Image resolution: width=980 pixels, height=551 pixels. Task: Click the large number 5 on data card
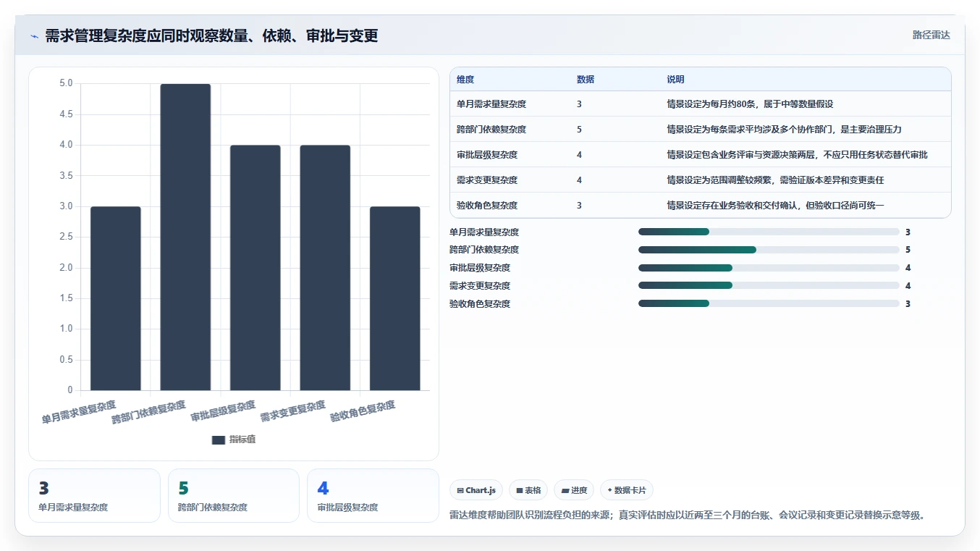[183, 489]
